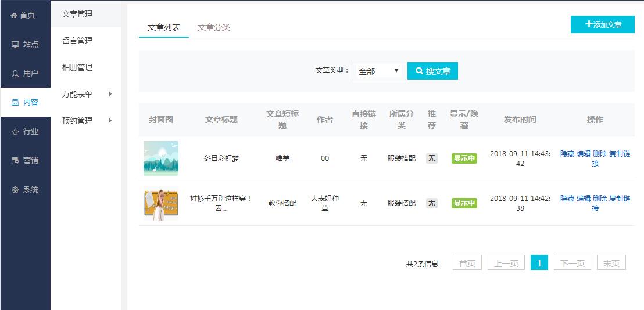The height and width of the screenshot is (310, 644).
Task: Open cover thumbnail of 衬衫千万别这样穿 article
Action: pyautogui.click(x=161, y=203)
